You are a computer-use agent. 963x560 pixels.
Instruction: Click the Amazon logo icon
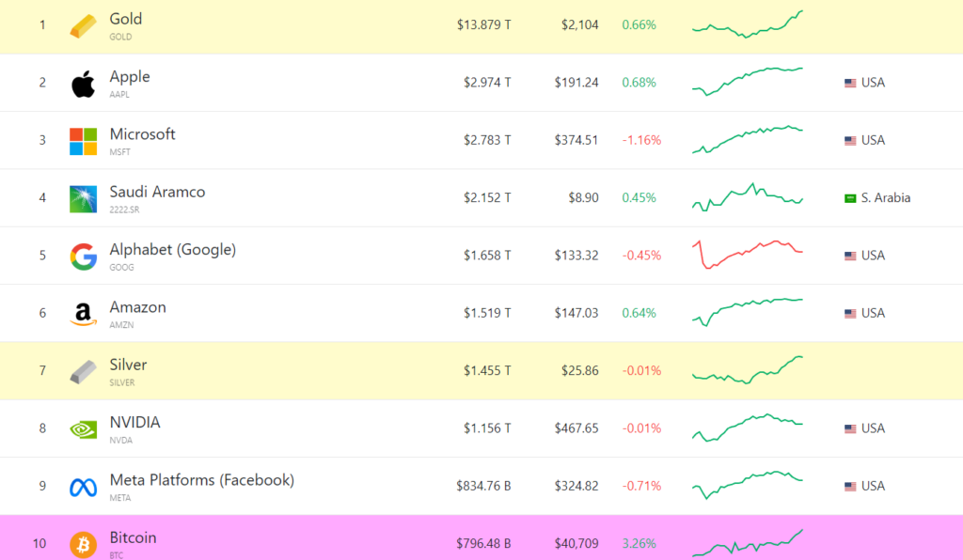[x=83, y=314]
